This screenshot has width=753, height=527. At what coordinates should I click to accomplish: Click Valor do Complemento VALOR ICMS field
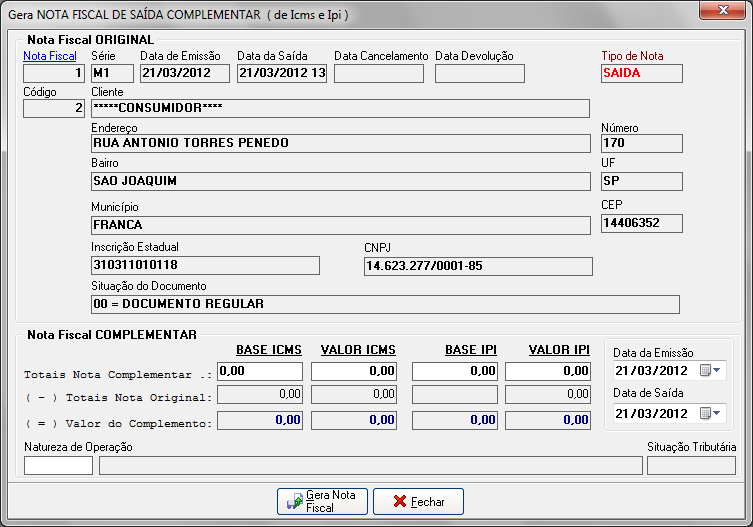(354, 420)
